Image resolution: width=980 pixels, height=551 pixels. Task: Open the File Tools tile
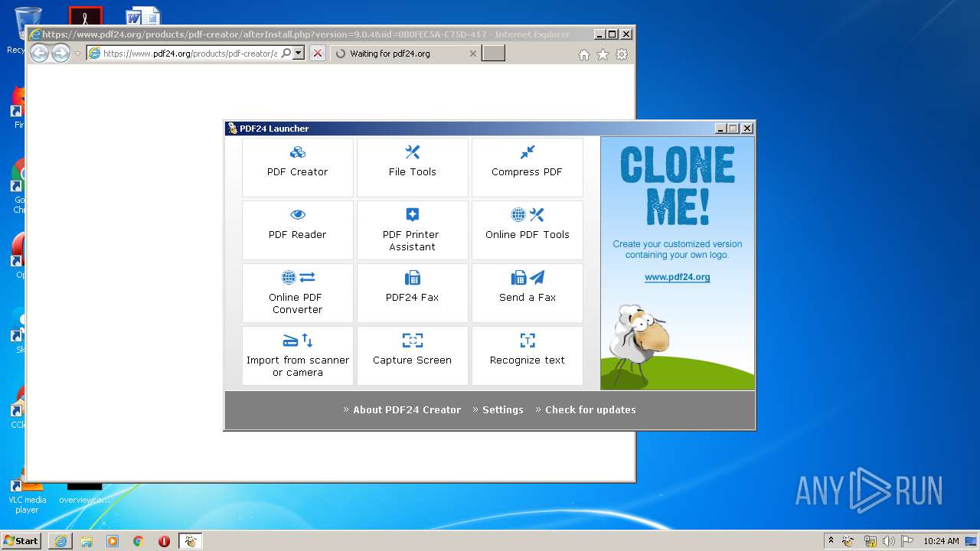pos(413,168)
